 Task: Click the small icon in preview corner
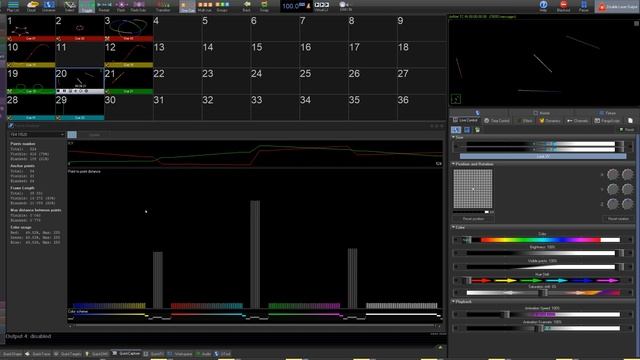click(456, 99)
